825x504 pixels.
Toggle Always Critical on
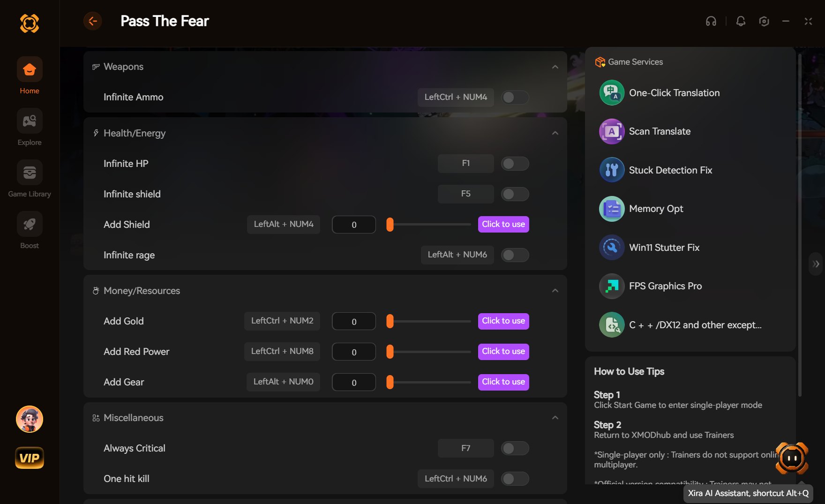[x=515, y=448]
